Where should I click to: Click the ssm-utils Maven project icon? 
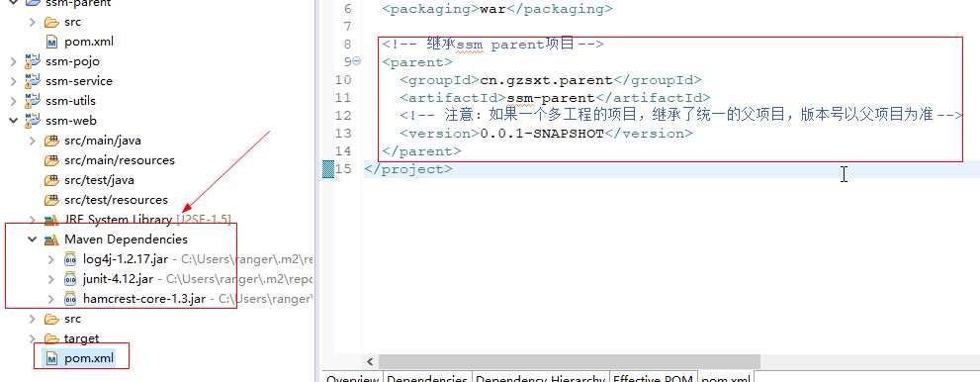pos(33,101)
